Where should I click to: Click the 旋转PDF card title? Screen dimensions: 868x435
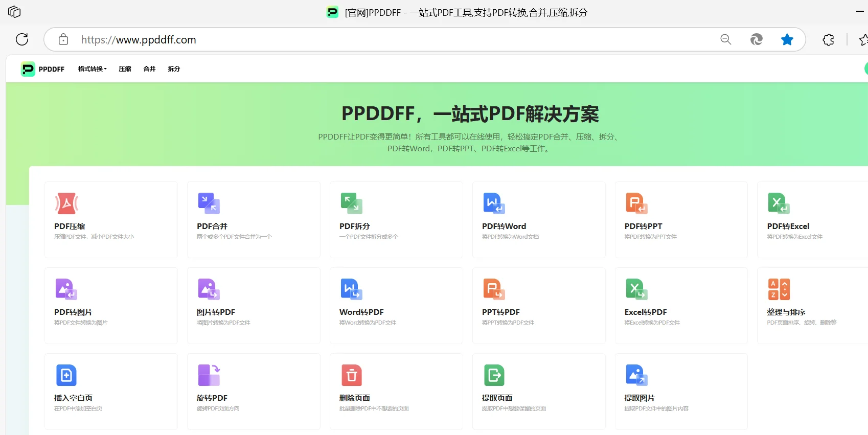tap(212, 398)
